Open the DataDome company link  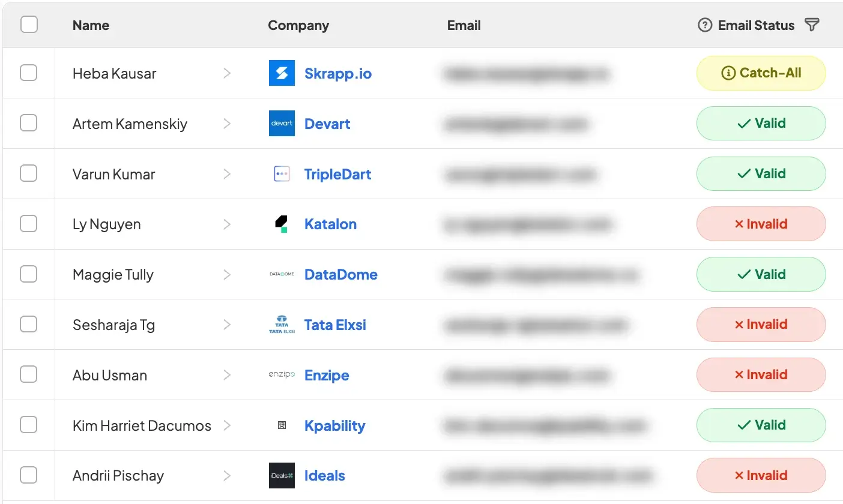point(340,274)
